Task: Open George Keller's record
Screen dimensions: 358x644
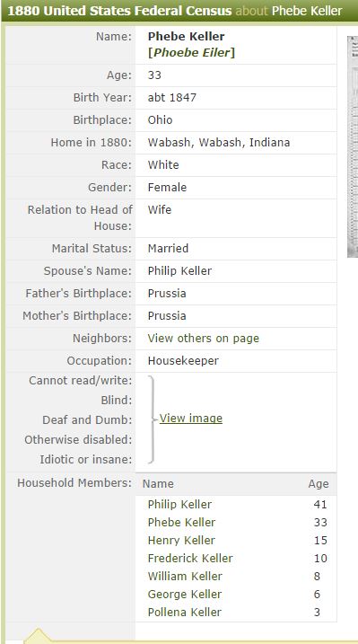Action: pyautogui.click(x=185, y=595)
